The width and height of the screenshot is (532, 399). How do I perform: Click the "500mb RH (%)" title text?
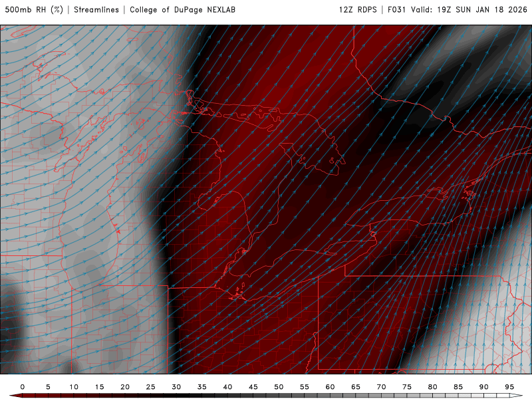(34, 9)
